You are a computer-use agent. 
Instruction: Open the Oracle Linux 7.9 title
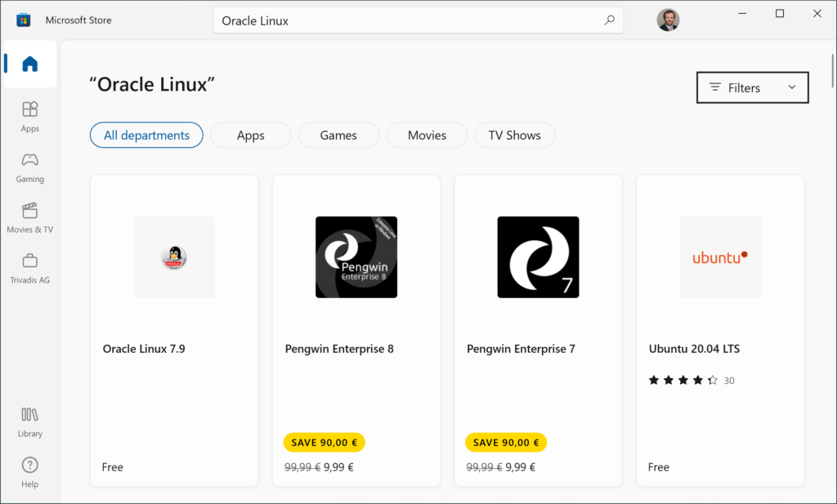144,349
